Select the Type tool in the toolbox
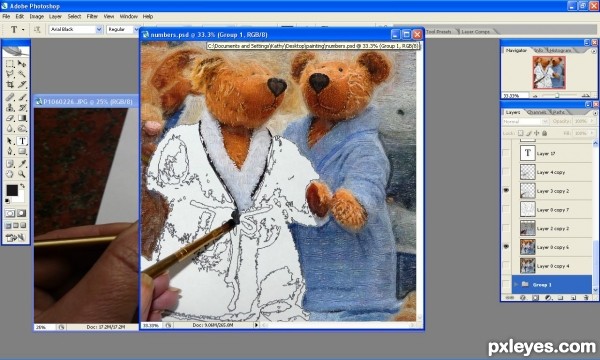This screenshot has height=360, width=600. [22, 141]
